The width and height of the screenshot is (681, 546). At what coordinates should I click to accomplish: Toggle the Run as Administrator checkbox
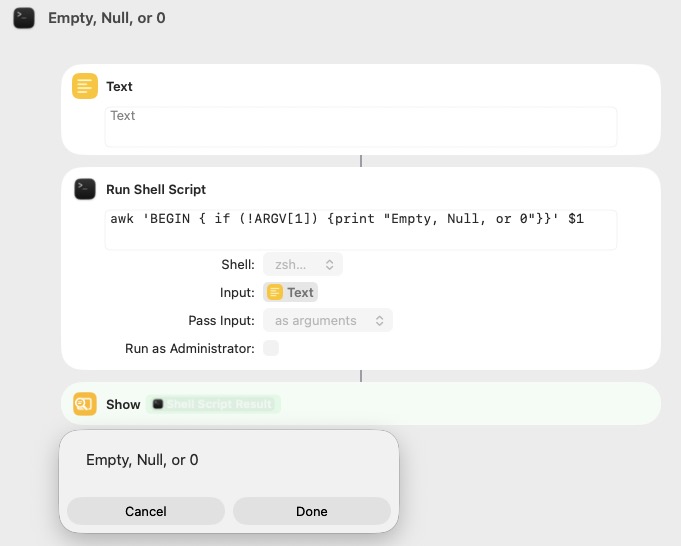[271, 348]
